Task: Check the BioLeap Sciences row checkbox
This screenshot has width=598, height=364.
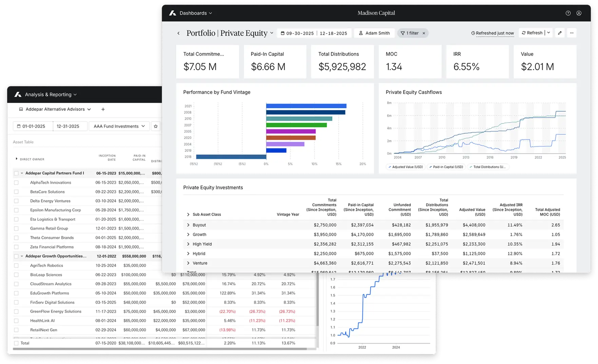Action: [16, 275]
